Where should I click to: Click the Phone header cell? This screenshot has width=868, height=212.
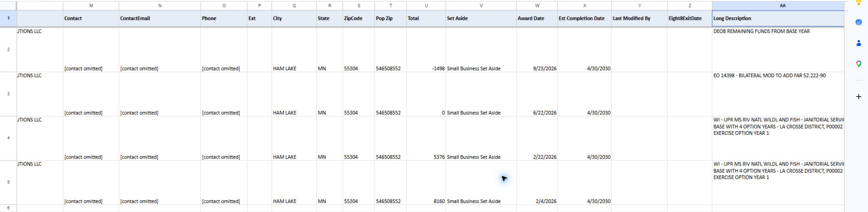point(224,18)
